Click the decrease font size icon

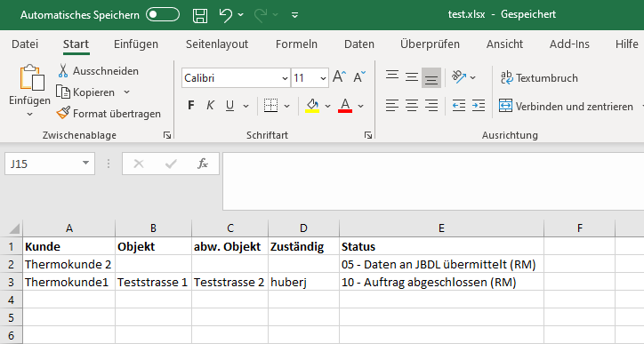tap(359, 76)
